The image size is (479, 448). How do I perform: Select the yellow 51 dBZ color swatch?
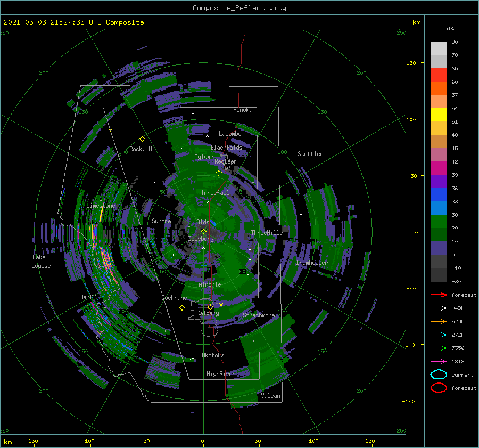click(x=439, y=115)
